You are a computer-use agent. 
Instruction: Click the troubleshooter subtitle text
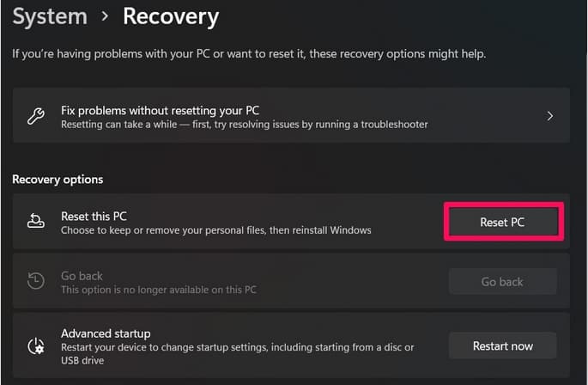tap(245, 125)
